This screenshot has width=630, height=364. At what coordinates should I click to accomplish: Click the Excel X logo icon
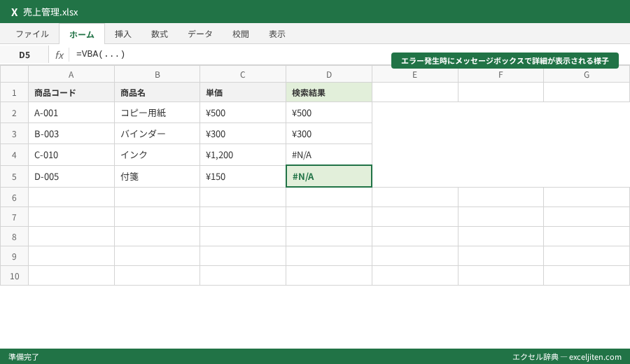15,13
